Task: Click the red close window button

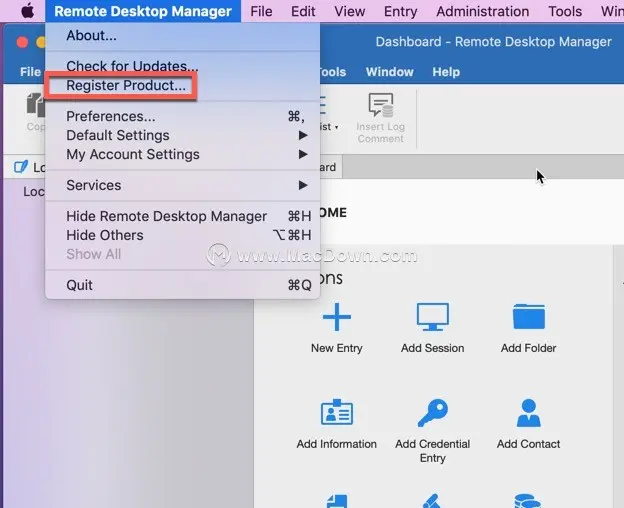Action: [22, 42]
